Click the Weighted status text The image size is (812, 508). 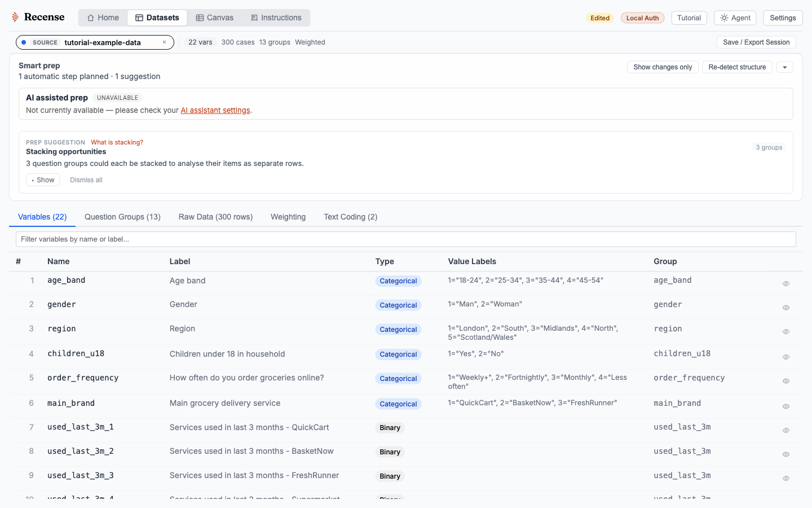(310, 42)
